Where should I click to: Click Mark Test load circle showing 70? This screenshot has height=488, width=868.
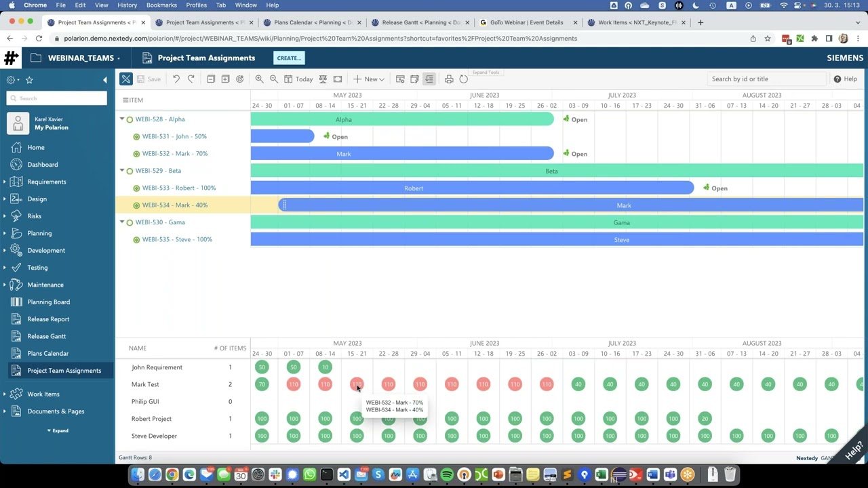pyautogui.click(x=262, y=384)
